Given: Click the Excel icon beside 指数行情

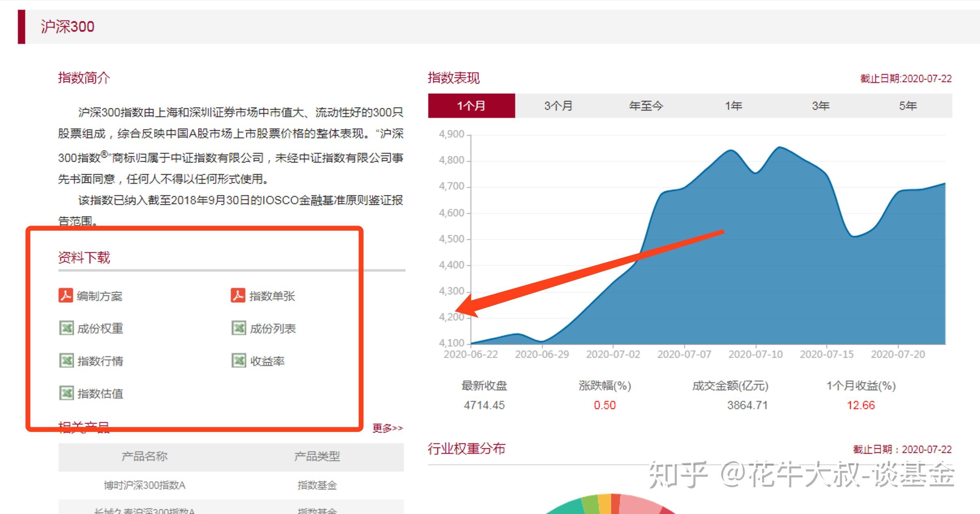Looking at the screenshot, I should tap(66, 360).
